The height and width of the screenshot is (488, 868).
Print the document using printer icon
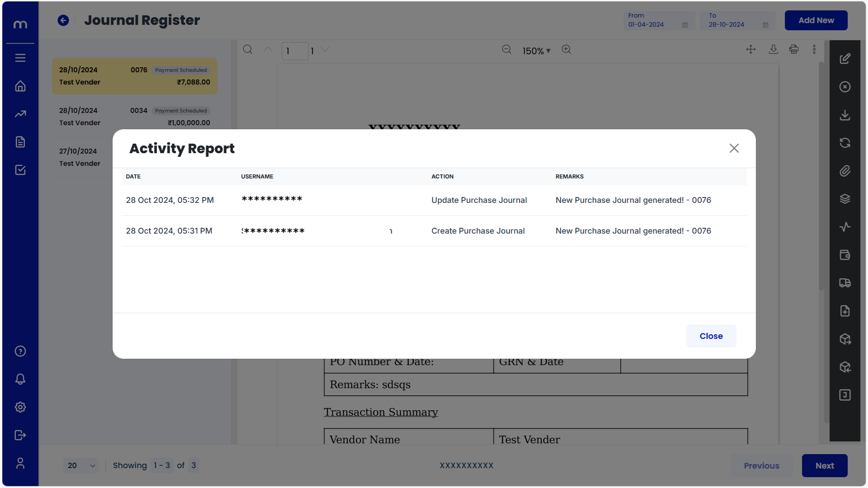[x=794, y=50]
